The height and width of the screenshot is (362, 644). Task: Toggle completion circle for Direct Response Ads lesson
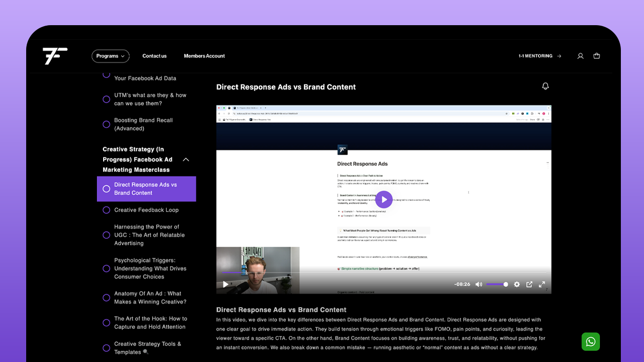click(x=106, y=189)
